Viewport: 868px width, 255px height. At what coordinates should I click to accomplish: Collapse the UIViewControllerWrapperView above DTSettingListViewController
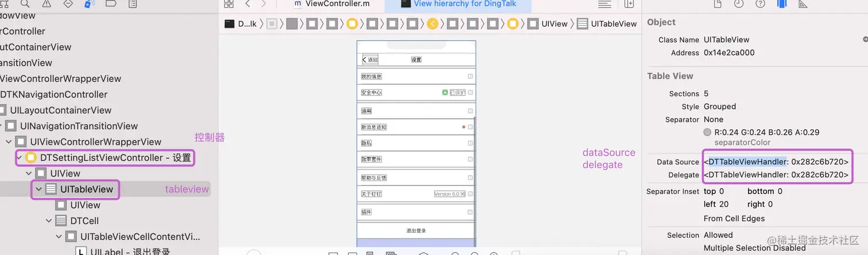coord(8,142)
